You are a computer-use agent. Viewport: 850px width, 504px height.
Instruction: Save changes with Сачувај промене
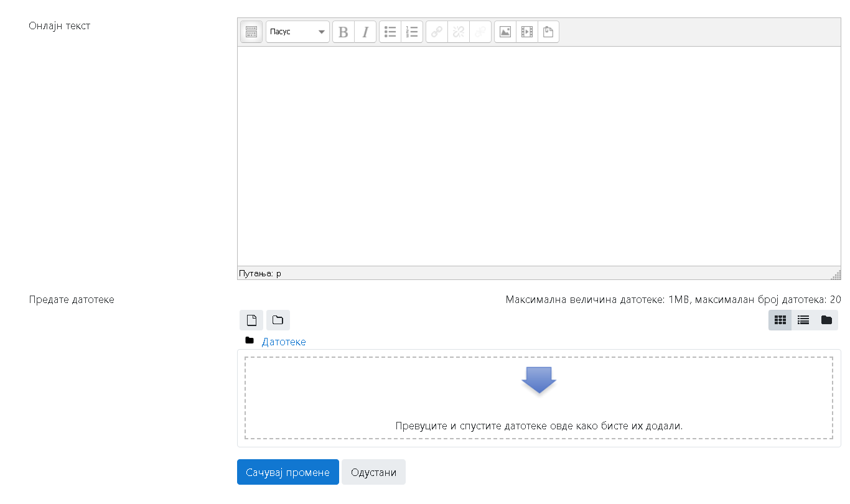tap(288, 472)
